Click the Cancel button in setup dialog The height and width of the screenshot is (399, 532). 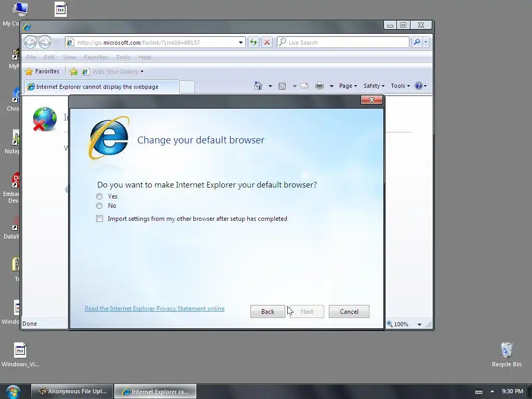(x=349, y=312)
